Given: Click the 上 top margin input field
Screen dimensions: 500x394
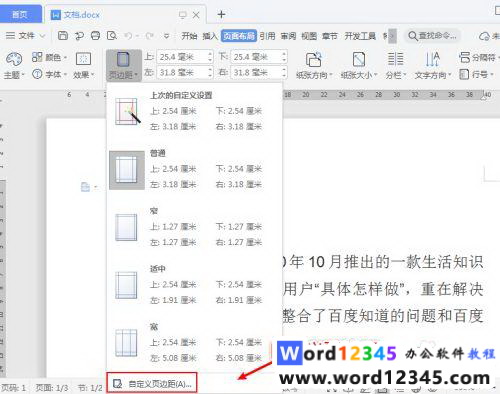Looking at the screenshot, I should (x=182, y=57).
